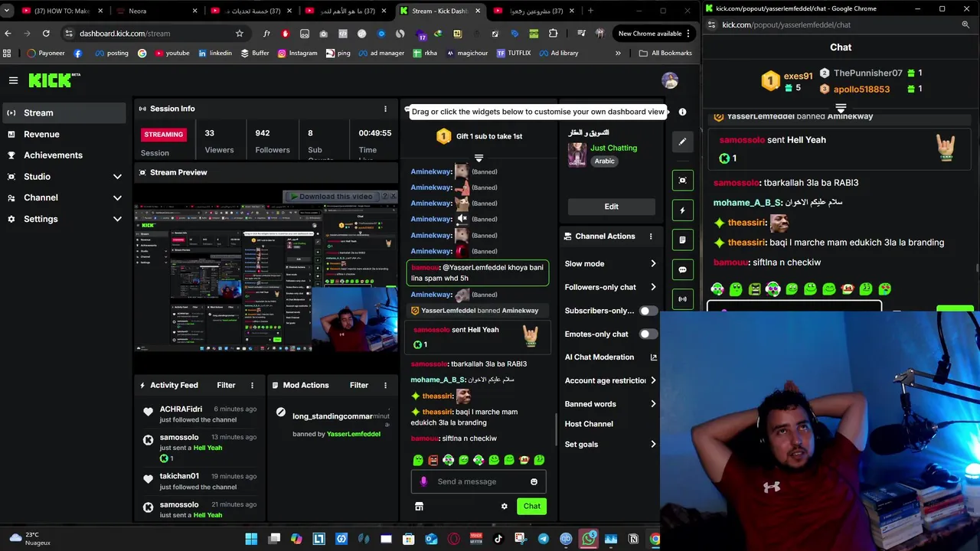Click the Edit stream info button
Image resolution: width=980 pixels, height=551 pixels.
coord(611,207)
